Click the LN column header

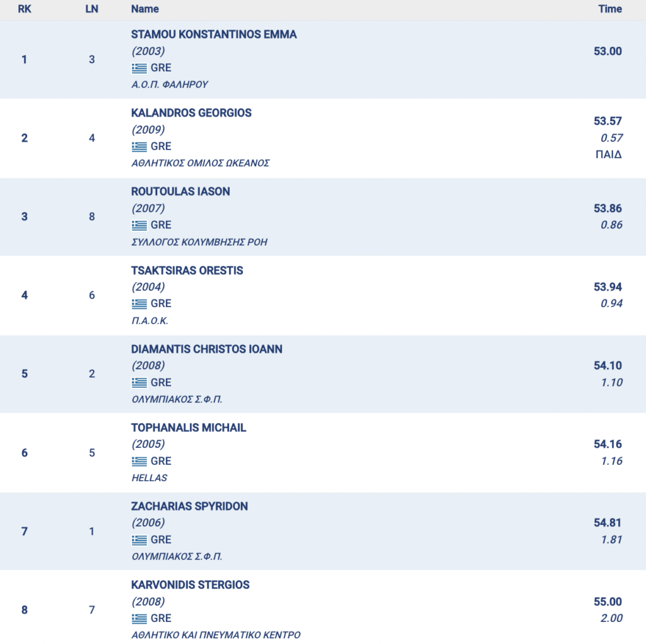coord(91,9)
